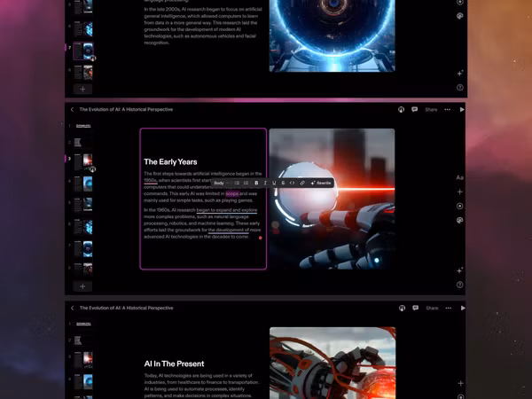Toggle italic in the text formatting toolbar

point(265,183)
